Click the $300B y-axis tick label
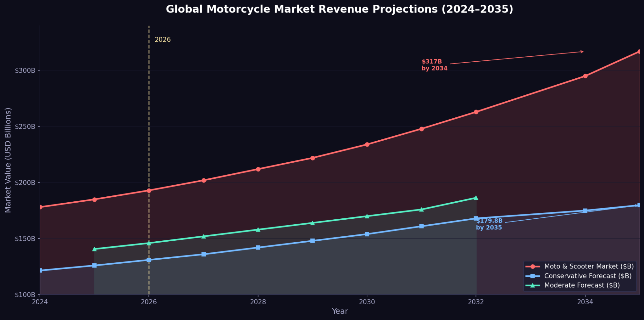Screen dimensions: 644x320 pos(25,70)
